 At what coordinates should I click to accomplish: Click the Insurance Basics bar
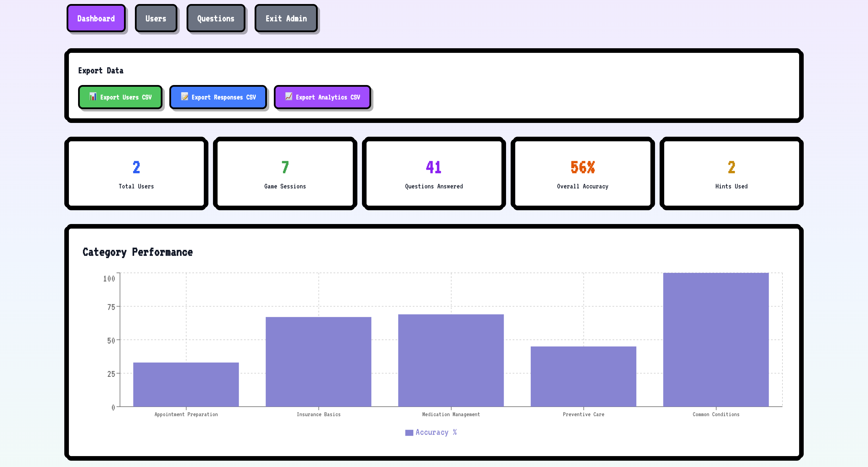tap(318, 362)
